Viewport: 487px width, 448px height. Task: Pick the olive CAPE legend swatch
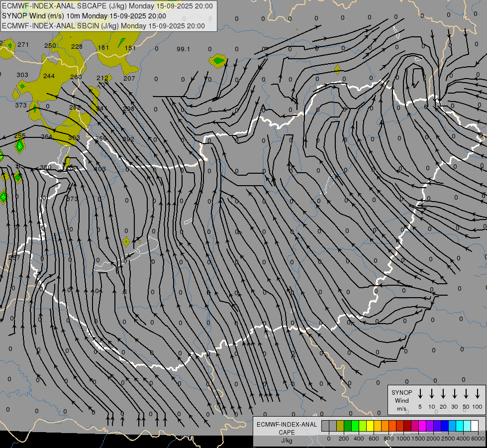(x=340, y=426)
